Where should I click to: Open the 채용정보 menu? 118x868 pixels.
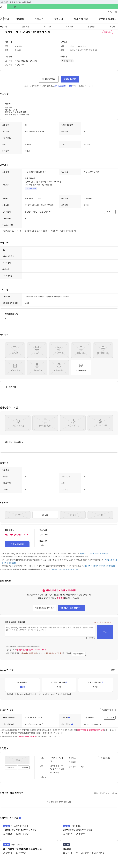click(20, 19)
